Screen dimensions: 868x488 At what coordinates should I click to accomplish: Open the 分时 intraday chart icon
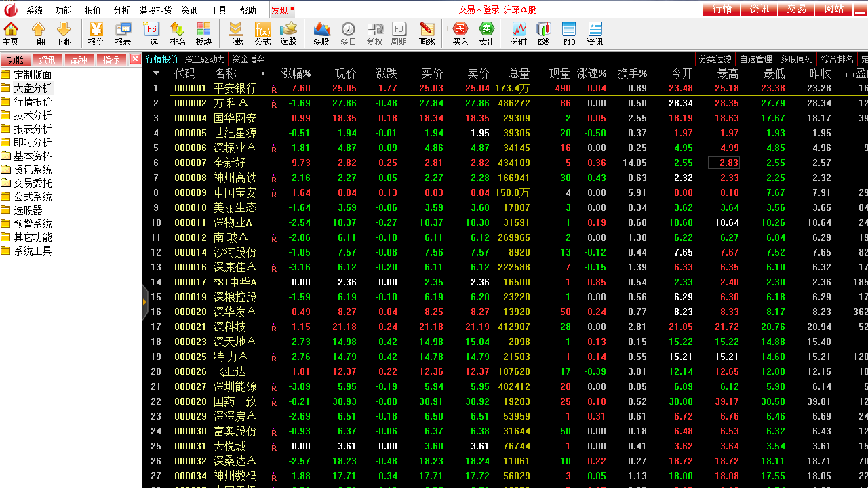pos(519,31)
